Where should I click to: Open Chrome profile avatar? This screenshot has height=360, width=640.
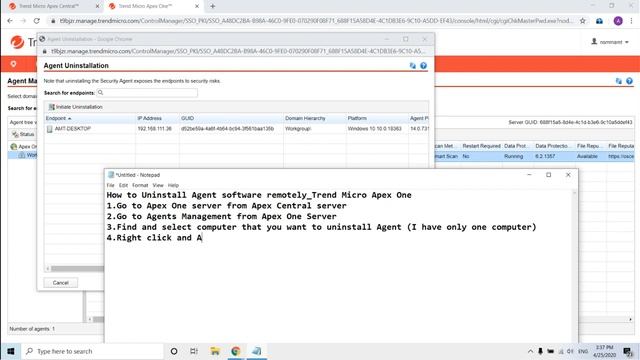tap(618, 21)
